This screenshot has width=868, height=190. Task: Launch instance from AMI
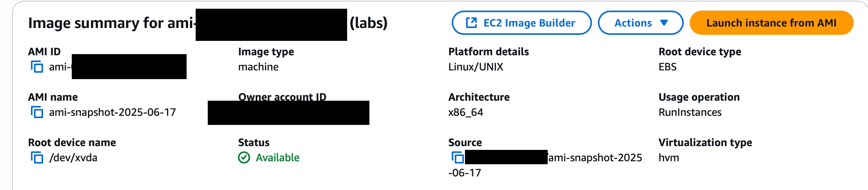771,23
